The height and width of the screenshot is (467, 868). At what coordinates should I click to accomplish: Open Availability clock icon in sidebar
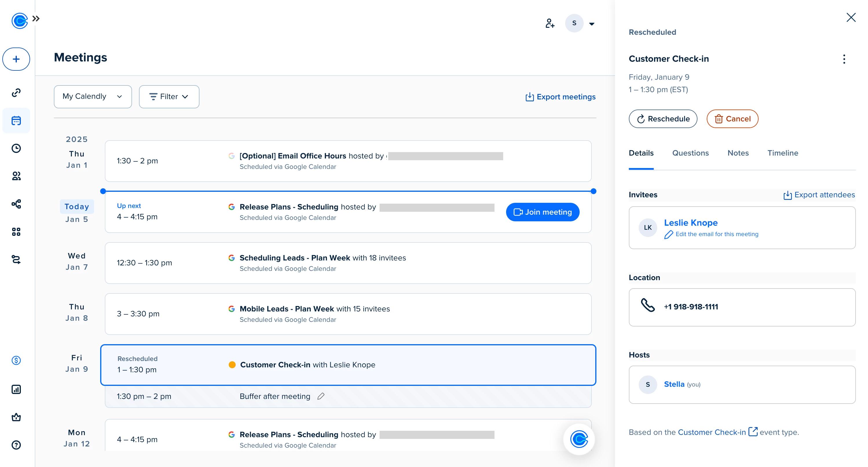pyautogui.click(x=16, y=148)
